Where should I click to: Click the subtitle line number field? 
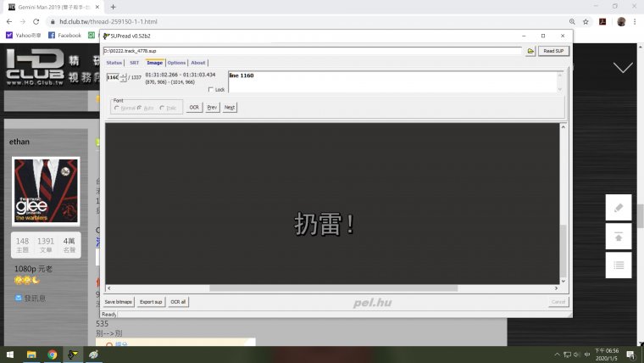tap(113, 77)
